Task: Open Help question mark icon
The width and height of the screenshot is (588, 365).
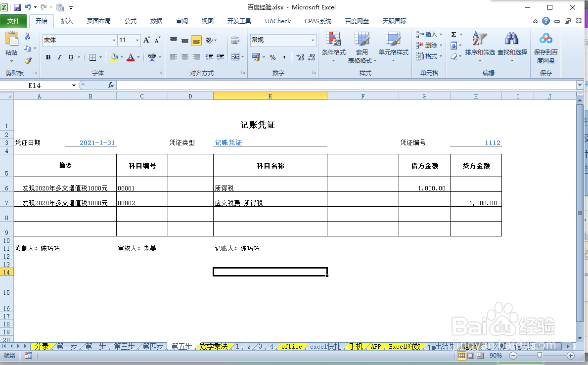Action: tap(546, 21)
